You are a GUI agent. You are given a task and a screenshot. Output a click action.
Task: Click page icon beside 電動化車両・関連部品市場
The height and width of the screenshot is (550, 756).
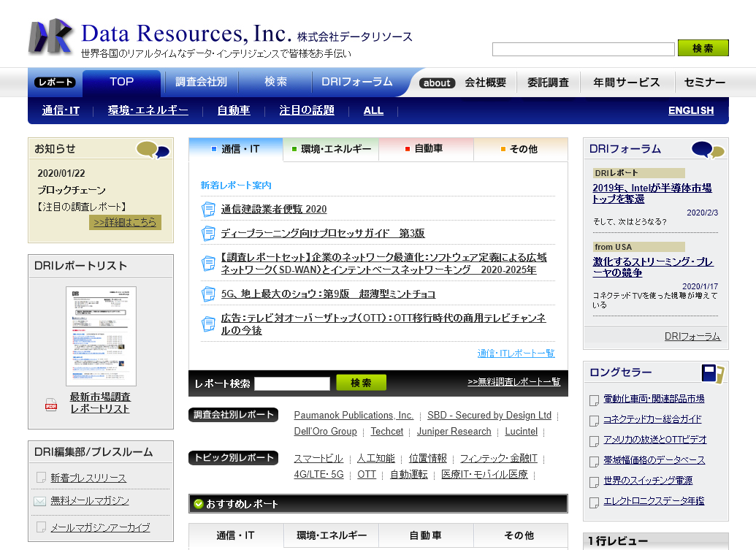pyautogui.click(x=595, y=400)
